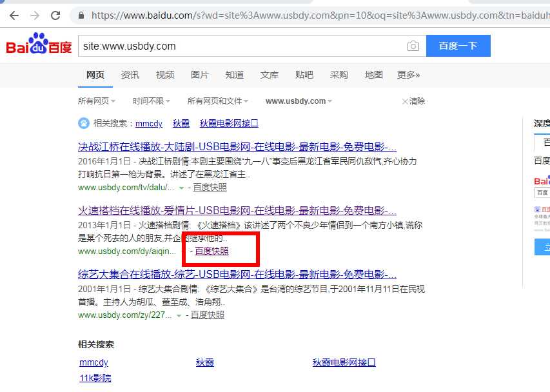The image size is (550, 392).
Task: Open the 地图 tab
Action: pyautogui.click(x=373, y=75)
